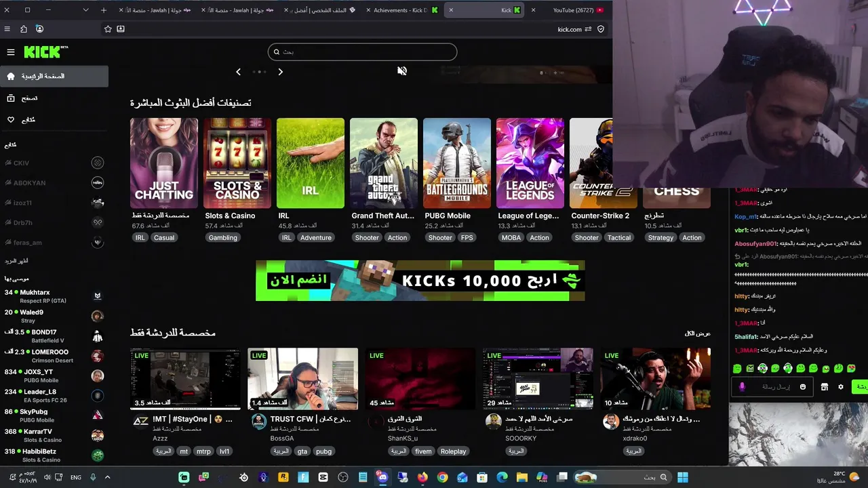Open ShanKS_u live stream thumbnail

420,379
